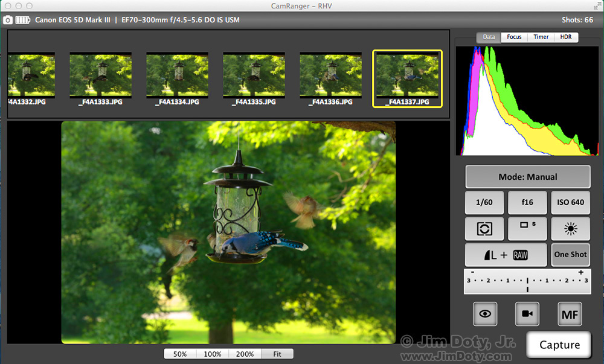Toggle the One Shot focus mode
The height and width of the screenshot is (364, 604).
(x=570, y=255)
